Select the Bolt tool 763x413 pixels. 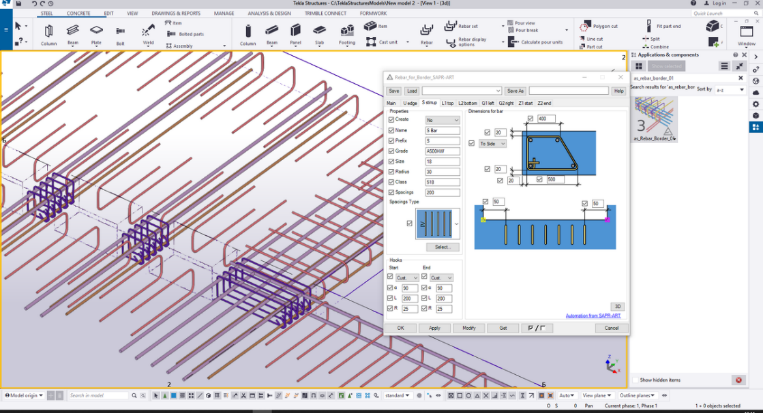coord(120,35)
